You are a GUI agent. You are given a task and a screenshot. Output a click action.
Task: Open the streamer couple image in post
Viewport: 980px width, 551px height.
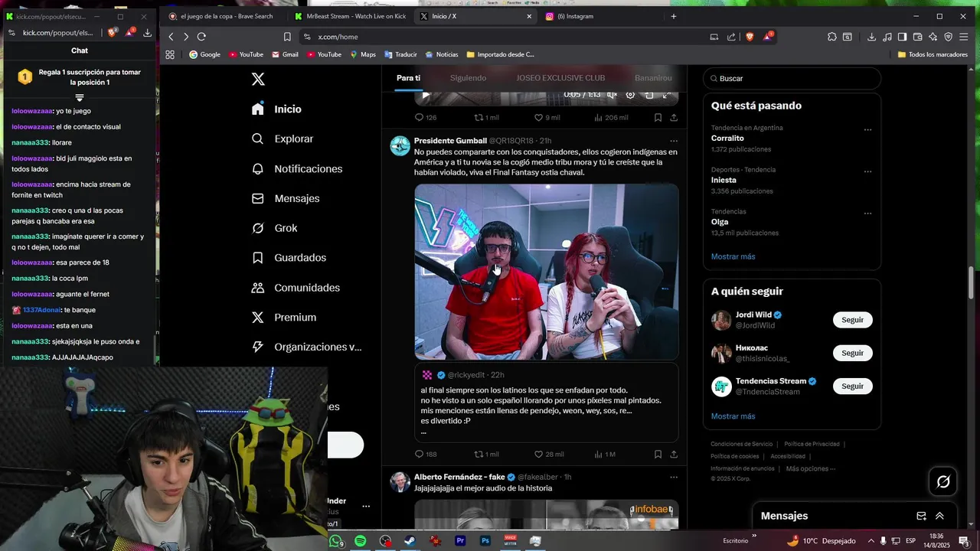point(547,272)
